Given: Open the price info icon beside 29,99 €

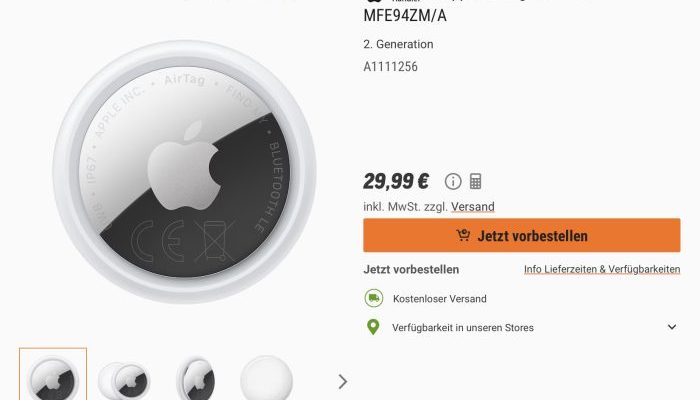Looking at the screenshot, I should coord(453,182).
